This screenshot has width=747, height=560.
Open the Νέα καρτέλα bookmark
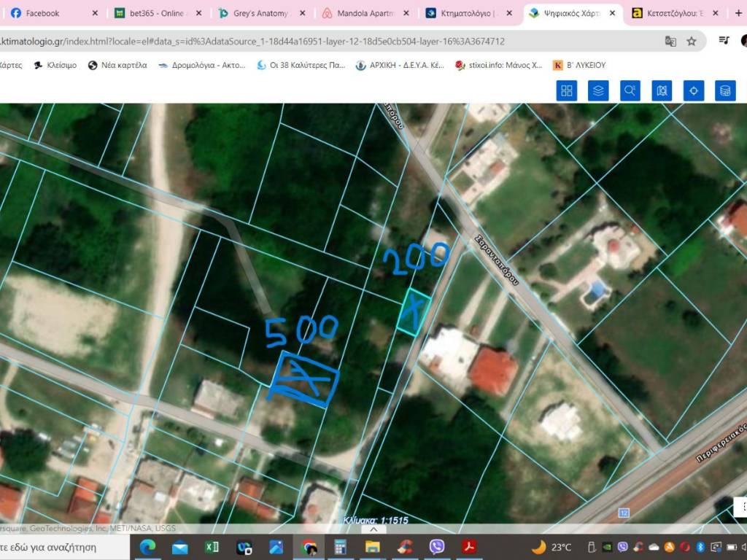[x=117, y=65]
